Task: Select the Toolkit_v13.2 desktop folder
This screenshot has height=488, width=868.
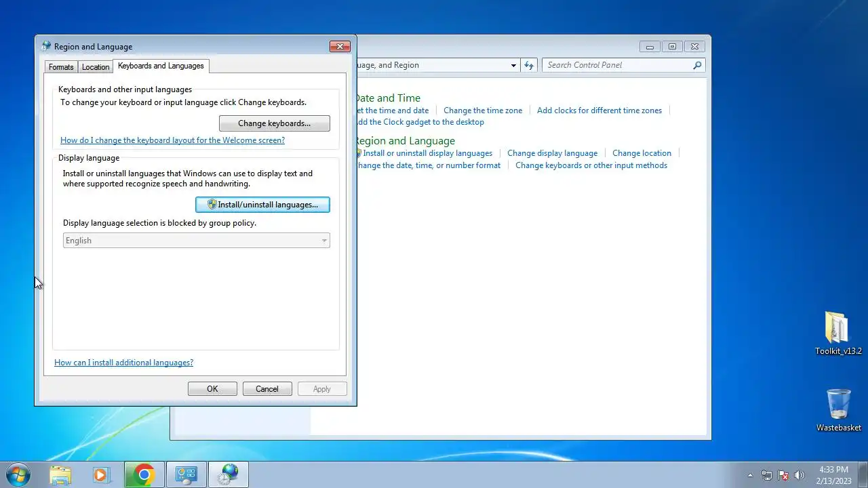Action: pos(838,333)
